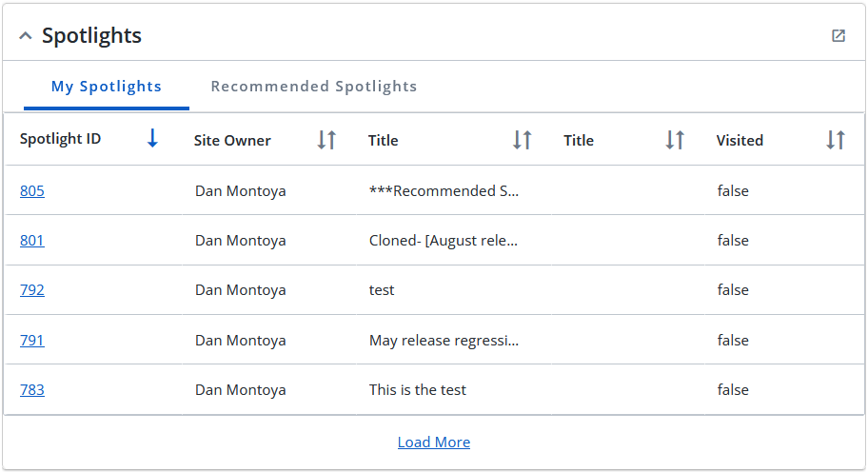868x472 pixels.
Task: Open Spotlights in a new window icon
Action: tap(838, 35)
